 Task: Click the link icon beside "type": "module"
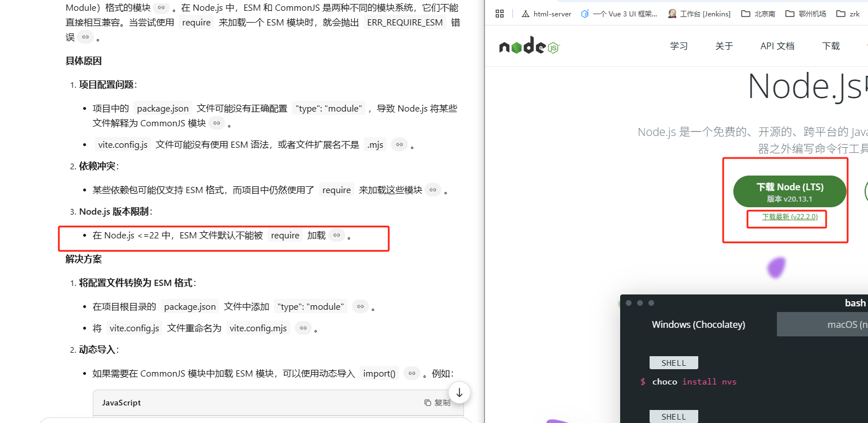pyautogui.click(x=360, y=306)
